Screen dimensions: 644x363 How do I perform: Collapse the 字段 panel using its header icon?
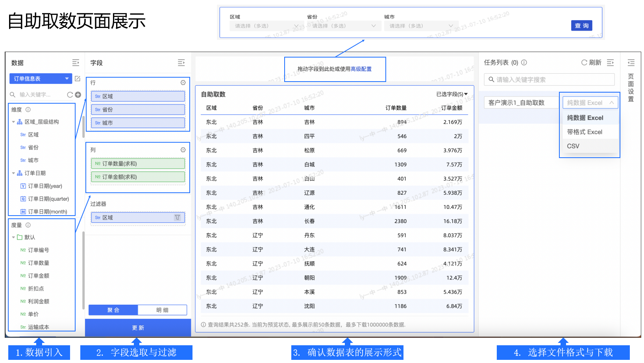181,63
